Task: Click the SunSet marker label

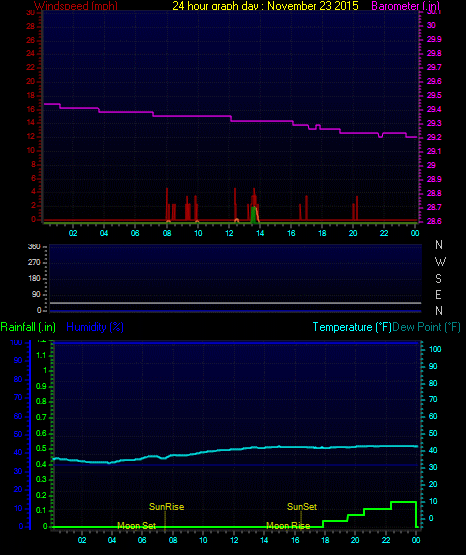Action: 302,507
